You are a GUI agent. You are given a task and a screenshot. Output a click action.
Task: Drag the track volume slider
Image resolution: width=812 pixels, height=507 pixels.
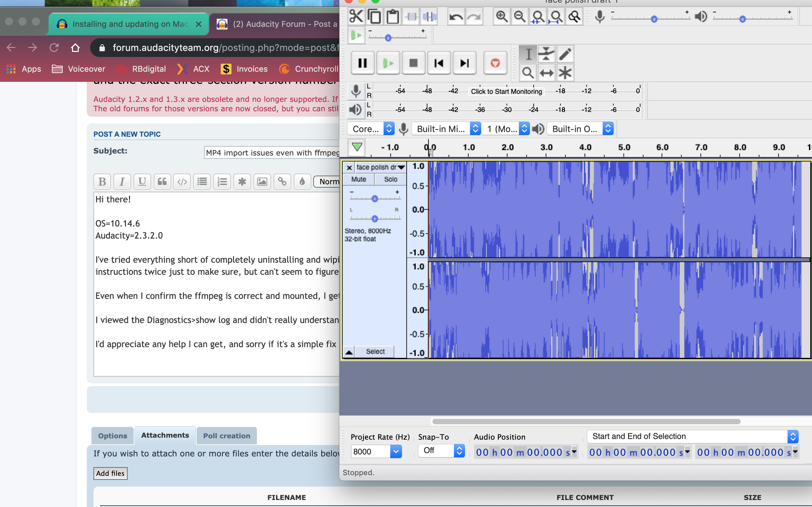click(374, 198)
